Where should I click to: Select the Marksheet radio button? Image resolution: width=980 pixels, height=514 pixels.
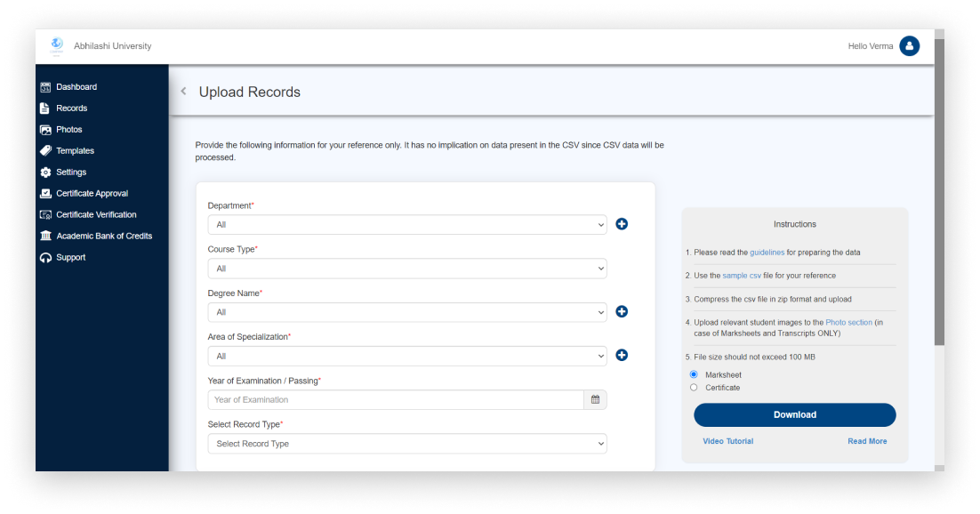point(694,374)
